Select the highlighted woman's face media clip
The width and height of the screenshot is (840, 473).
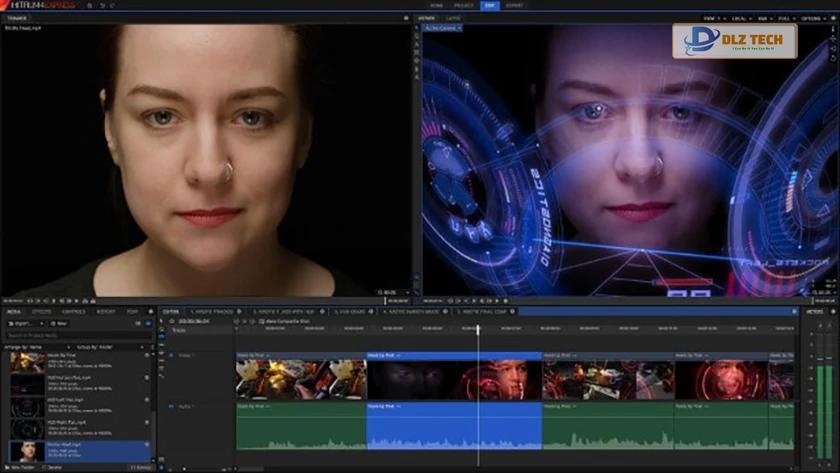(x=80, y=452)
